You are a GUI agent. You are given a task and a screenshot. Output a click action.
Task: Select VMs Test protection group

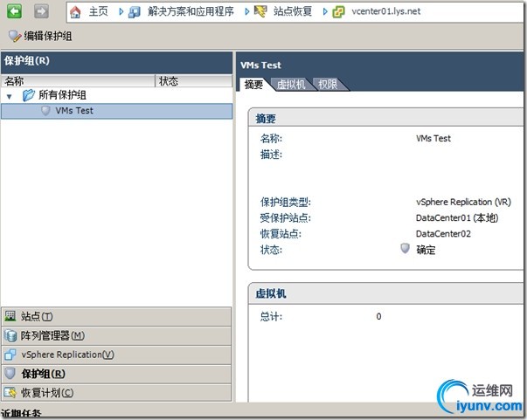pyautogui.click(x=116, y=111)
